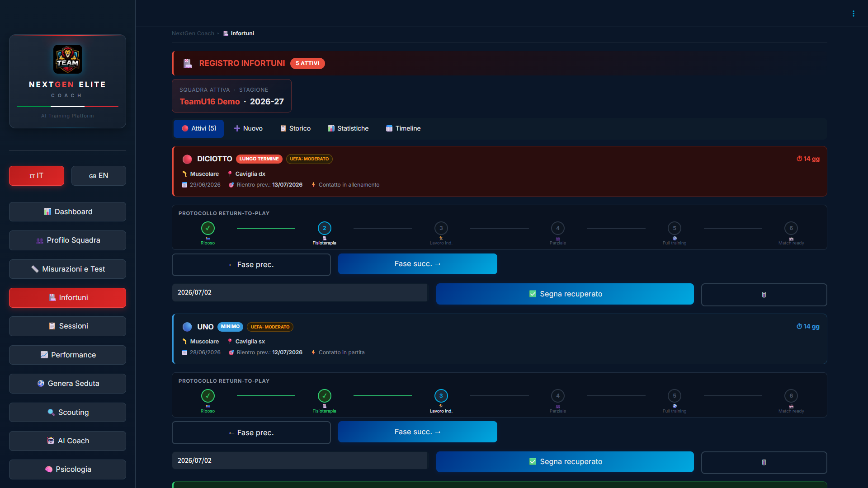Open AI Coach in the sidebar
Screen dimensions: 868x488
click(68, 441)
